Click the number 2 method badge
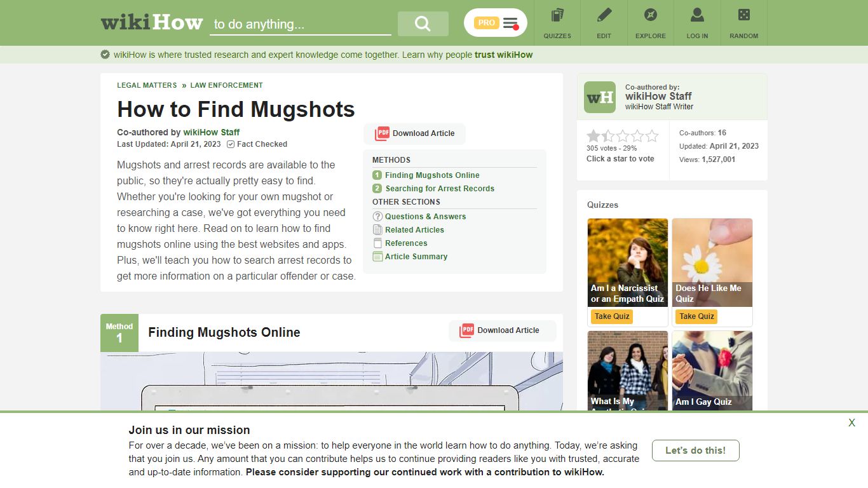Viewport: 868px width, 488px height. click(377, 189)
